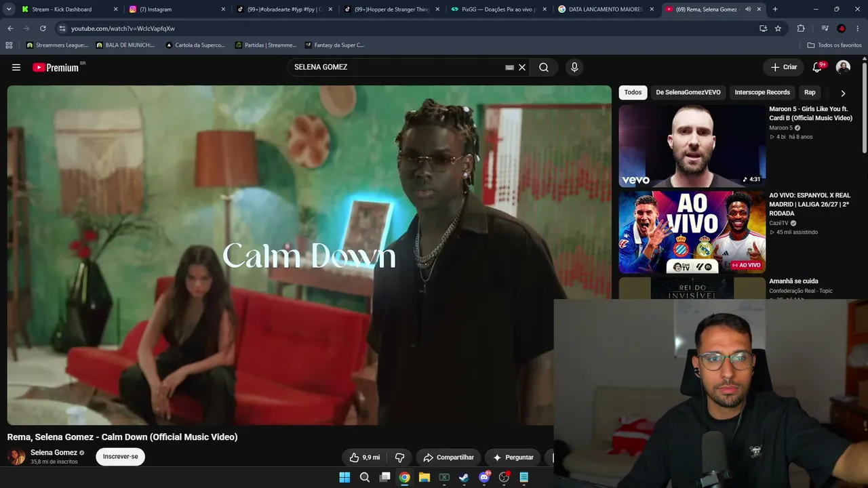View site information in the address bar

[62, 28]
